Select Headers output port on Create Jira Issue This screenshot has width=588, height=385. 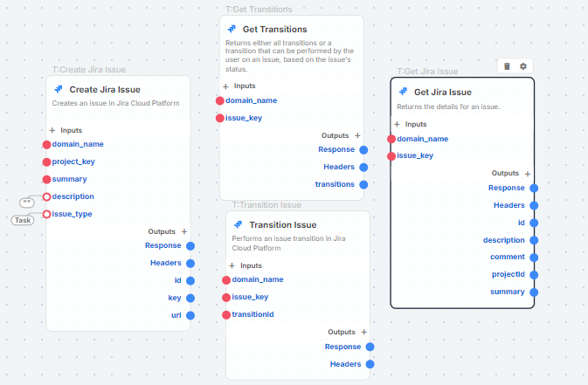[190, 263]
